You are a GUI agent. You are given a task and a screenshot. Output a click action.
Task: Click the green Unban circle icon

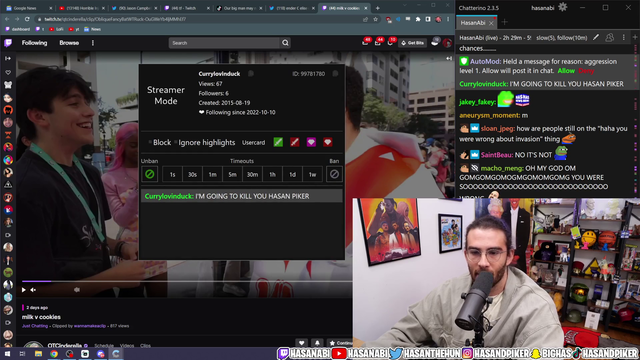pos(150,174)
